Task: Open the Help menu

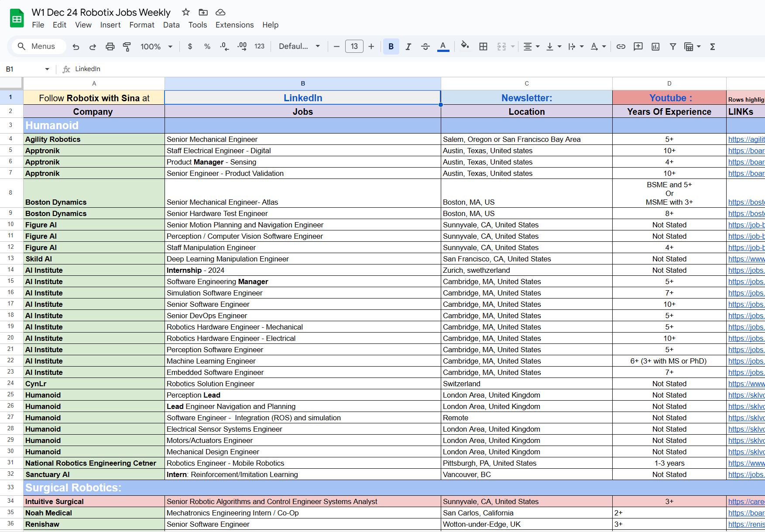Action: 270,25
